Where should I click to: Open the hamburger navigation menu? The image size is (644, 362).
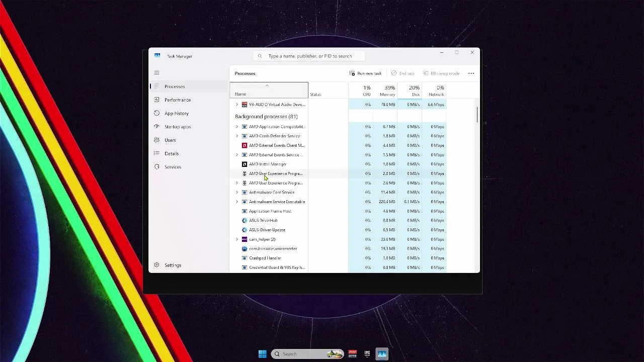156,73
